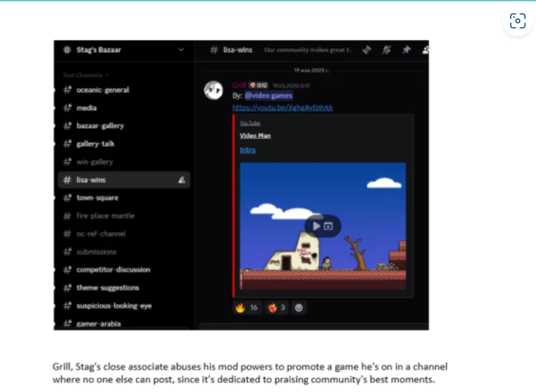Click the hash icon beside media

(68, 108)
